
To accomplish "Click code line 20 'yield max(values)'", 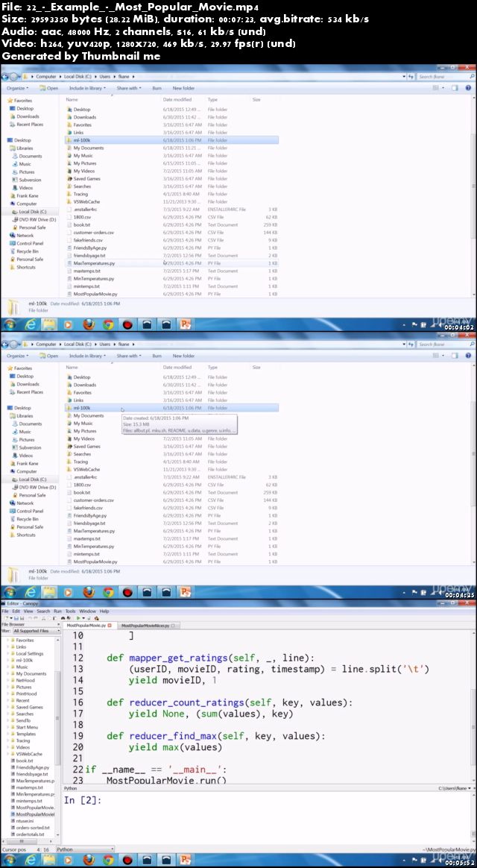I will (x=175, y=747).
